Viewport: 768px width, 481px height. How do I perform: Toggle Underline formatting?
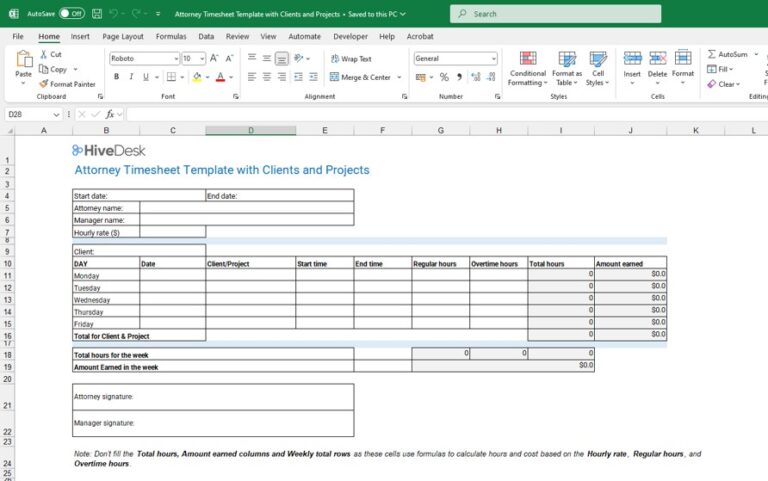(145, 77)
